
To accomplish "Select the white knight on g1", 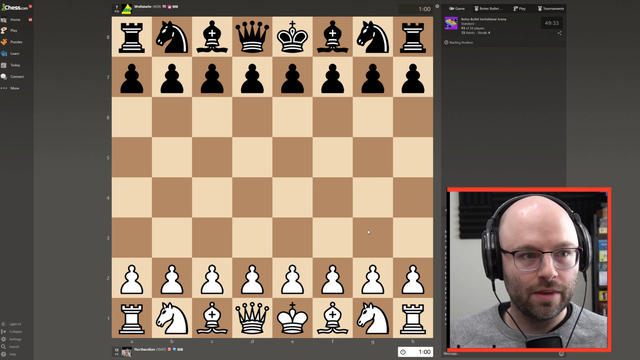I will point(373,318).
